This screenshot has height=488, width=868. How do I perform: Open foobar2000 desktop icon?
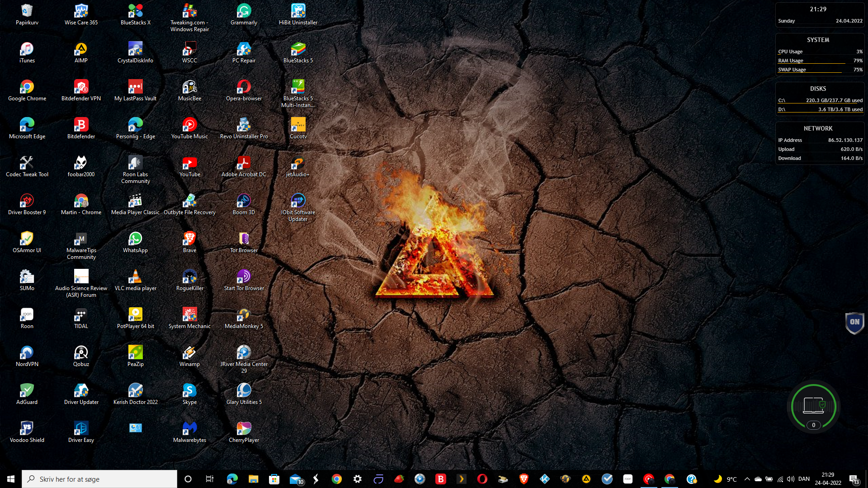81,163
